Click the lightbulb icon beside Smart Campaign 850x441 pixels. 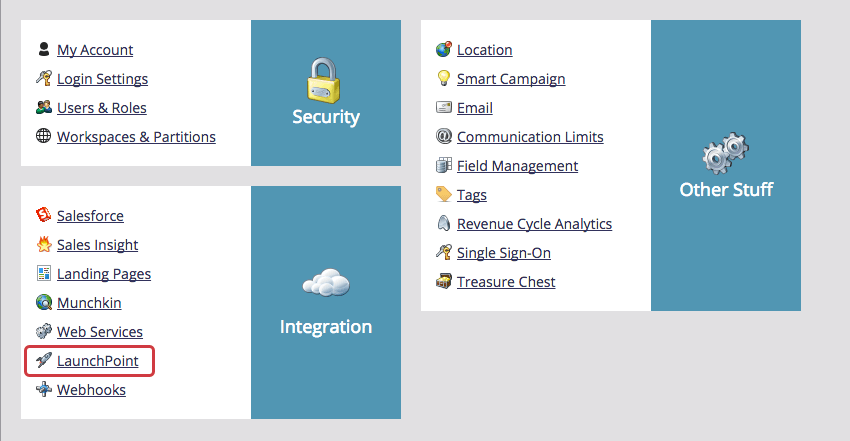[x=444, y=78]
